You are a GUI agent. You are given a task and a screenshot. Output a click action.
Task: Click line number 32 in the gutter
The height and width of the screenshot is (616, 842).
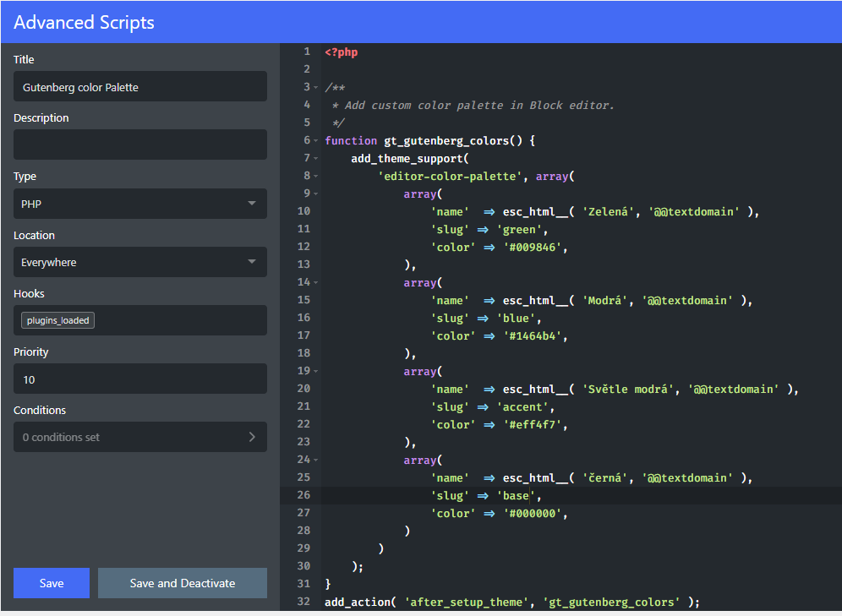pyautogui.click(x=303, y=601)
